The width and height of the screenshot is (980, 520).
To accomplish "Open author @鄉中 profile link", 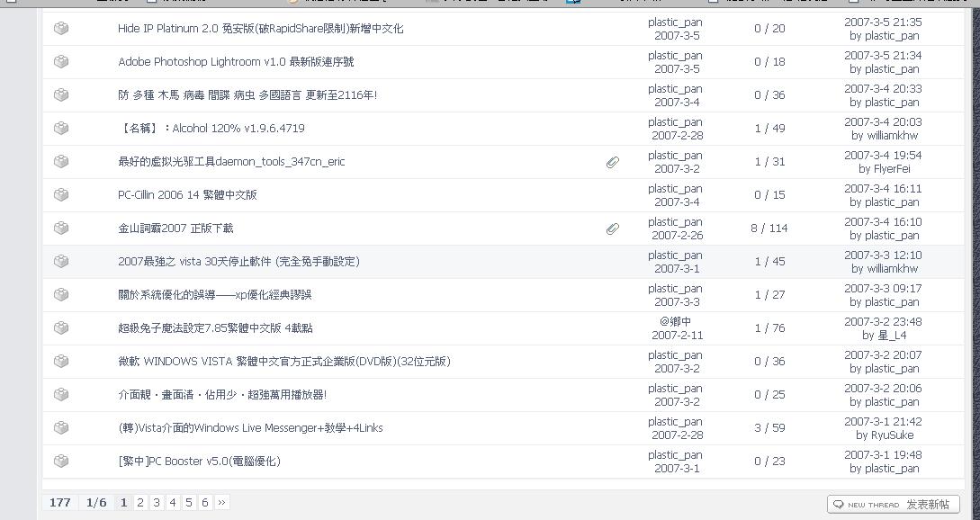I will coord(675,321).
